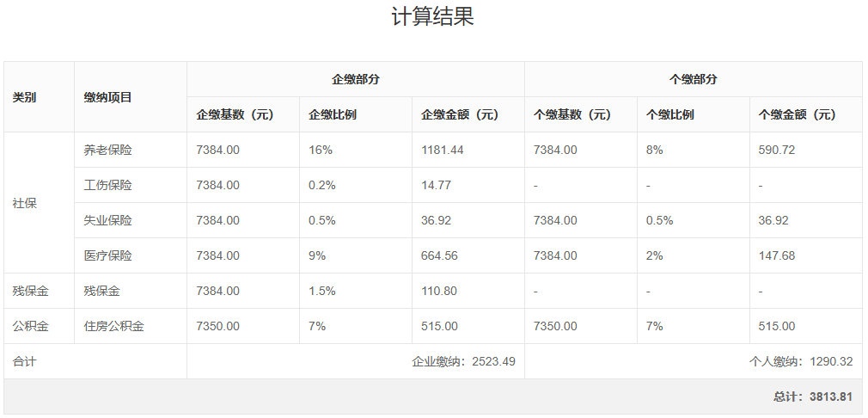The width and height of the screenshot is (868, 418).
Task: Click 失业保险 企缴金额 36.92
Action: click(436, 221)
